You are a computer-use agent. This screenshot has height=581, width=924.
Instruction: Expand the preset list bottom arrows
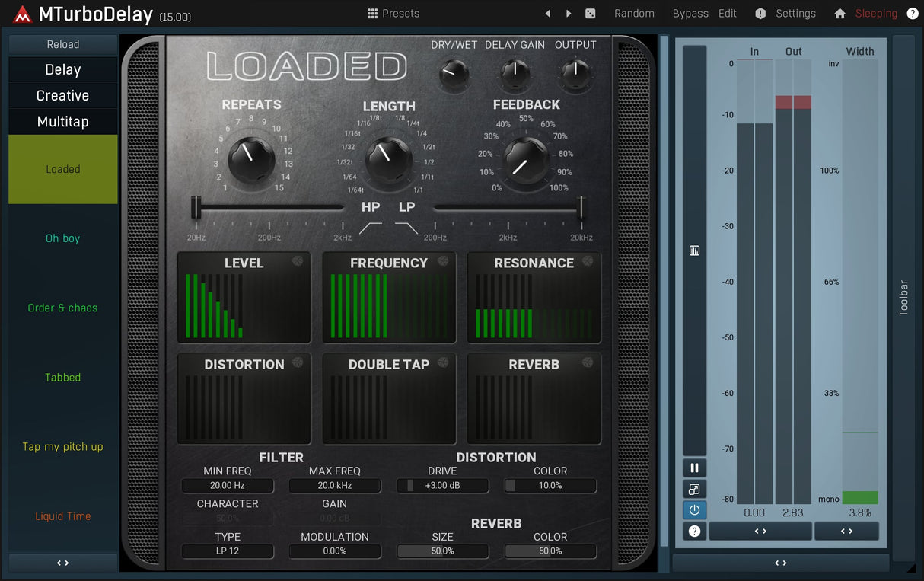63,563
